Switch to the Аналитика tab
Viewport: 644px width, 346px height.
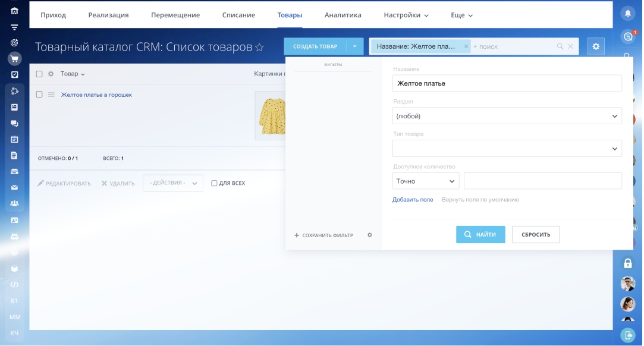point(343,15)
